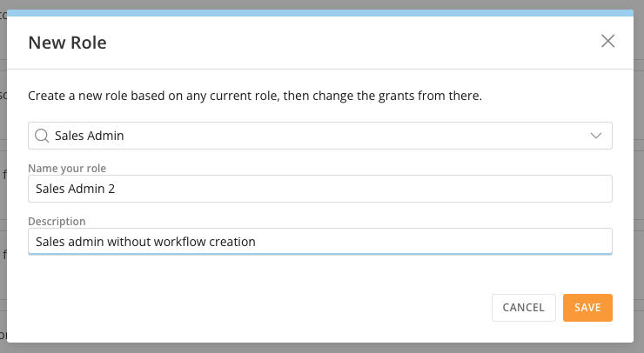Click the orange SAVE button

click(x=587, y=308)
